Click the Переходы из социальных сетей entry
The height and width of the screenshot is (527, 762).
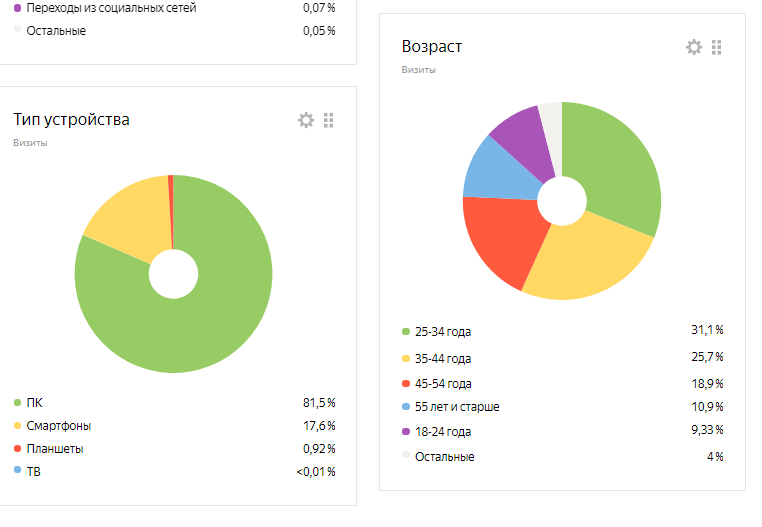111,8
